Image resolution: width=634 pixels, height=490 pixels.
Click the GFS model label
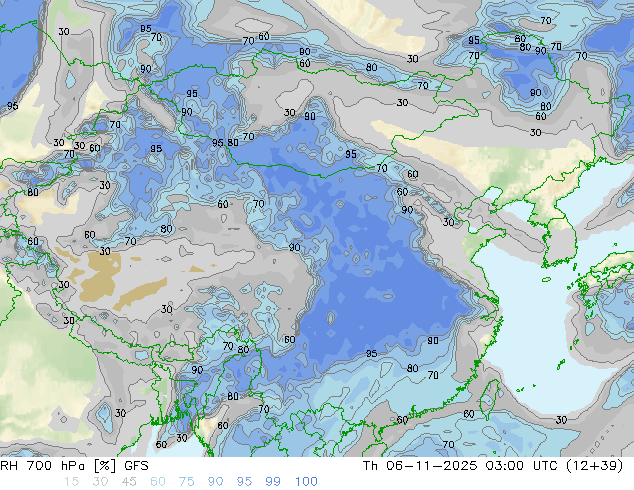[x=136, y=466]
